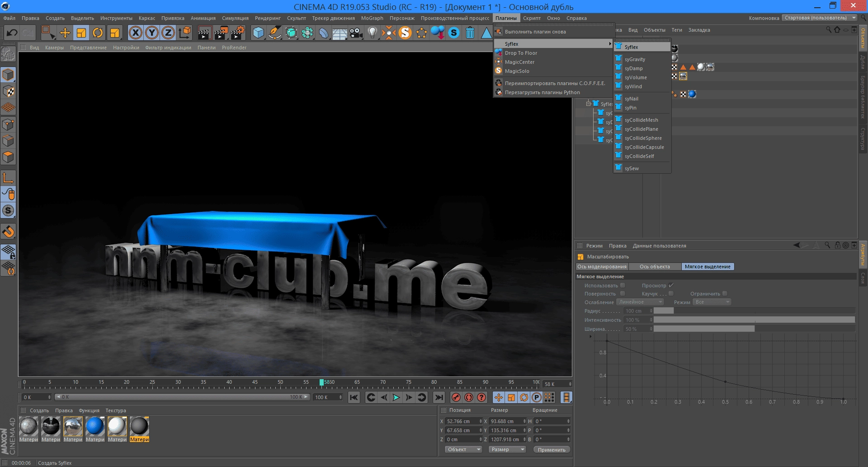Toggle autokeying red button
This screenshot has width=868, height=467.
469,397
